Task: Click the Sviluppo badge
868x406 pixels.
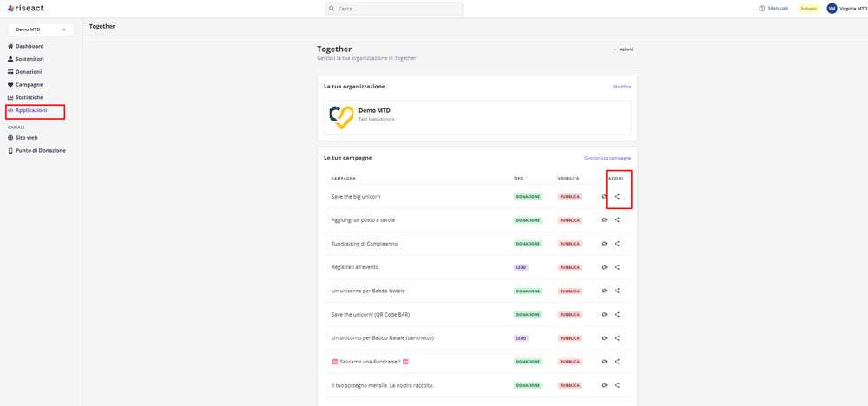Action: coord(808,9)
